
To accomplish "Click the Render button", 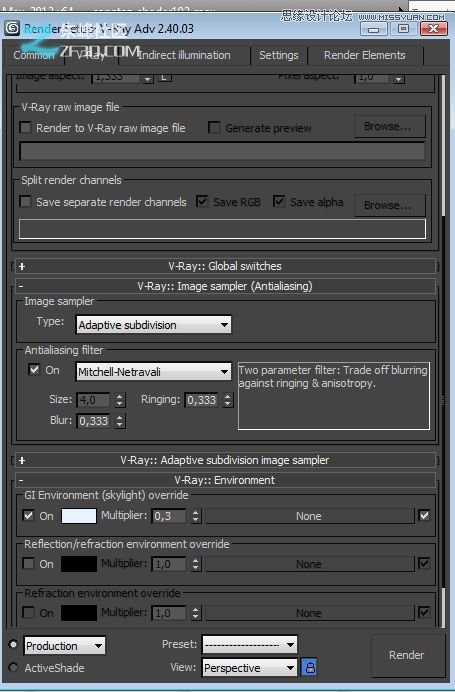I will tap(406, 655).
